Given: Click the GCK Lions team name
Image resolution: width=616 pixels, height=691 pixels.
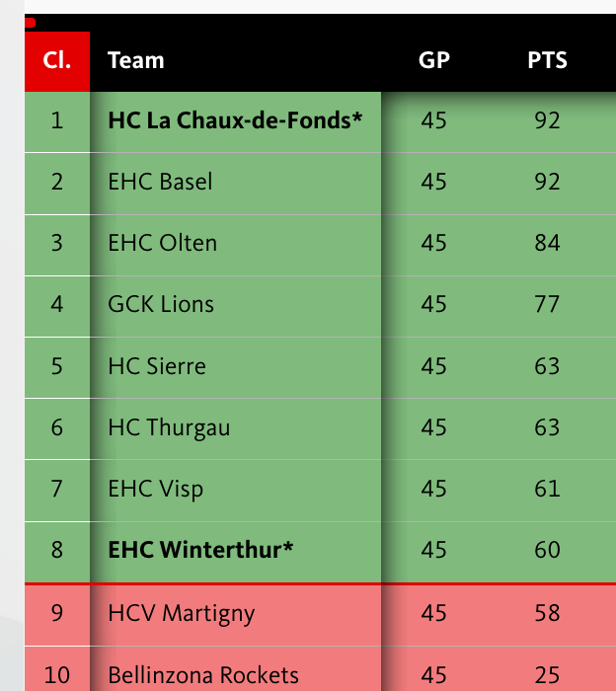Looking at the screenshot, I should 161,304.
